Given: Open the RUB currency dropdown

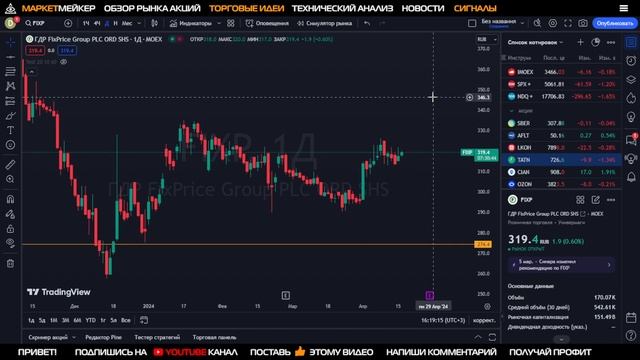Looking at the screenshot, I should [x=487, y=39].
